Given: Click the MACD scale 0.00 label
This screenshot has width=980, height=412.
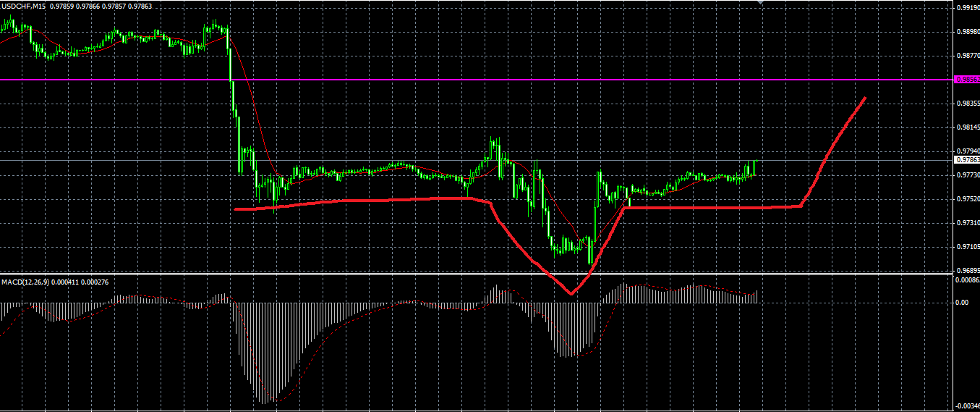Looking at the screenshot, I should pos(962,303).
